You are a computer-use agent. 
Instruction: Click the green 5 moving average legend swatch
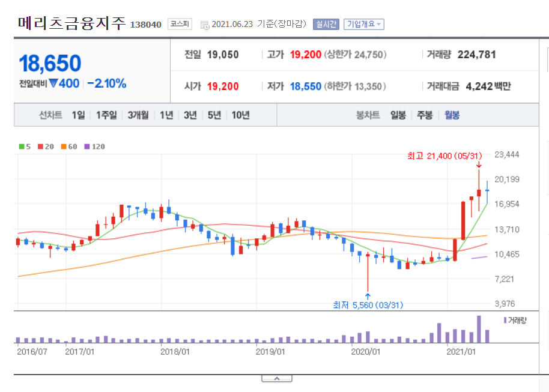click(x=22, y=146)
